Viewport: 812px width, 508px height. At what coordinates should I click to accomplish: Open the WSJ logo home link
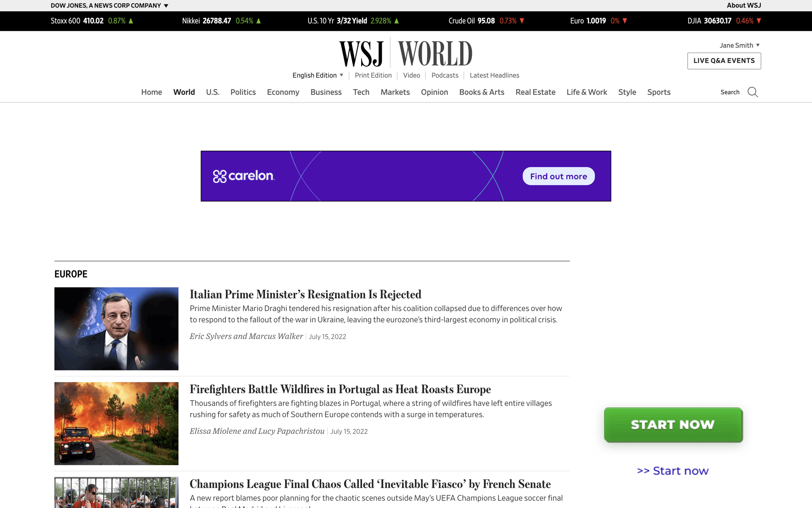pyautogui.click(x=361, y=54)
